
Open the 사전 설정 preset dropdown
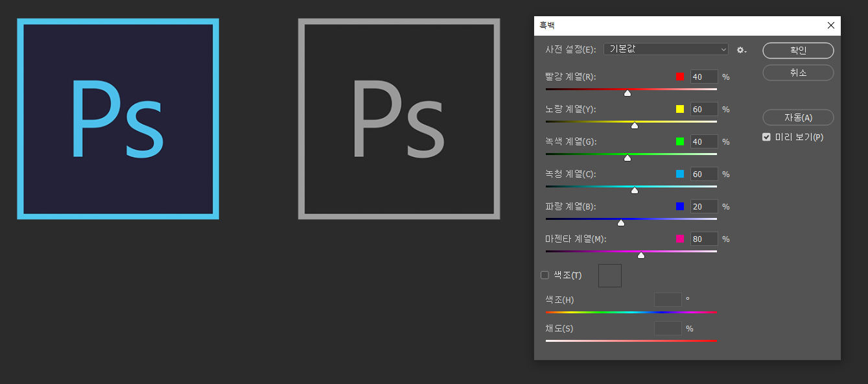point(666,49)
